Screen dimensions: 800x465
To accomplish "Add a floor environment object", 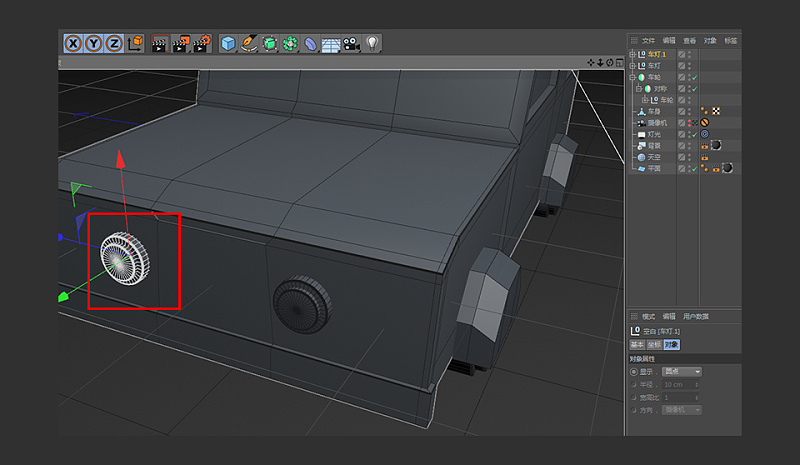I will [331, 44].
